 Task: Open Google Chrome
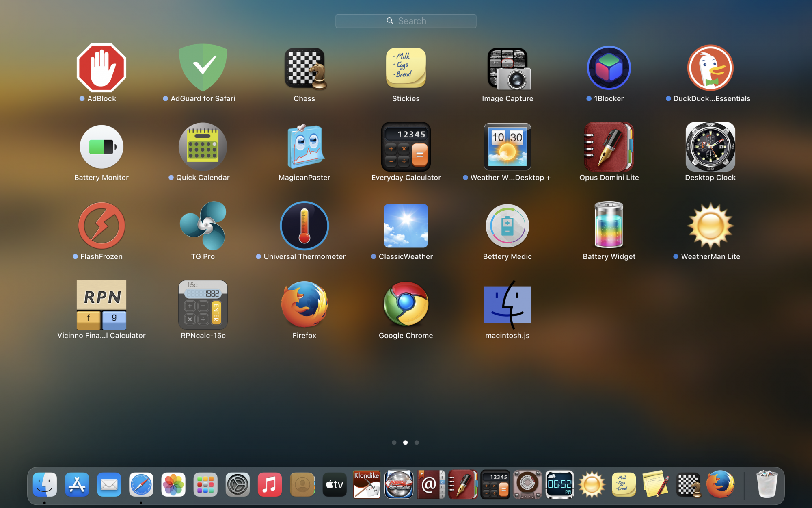click(x=406, y=305)
